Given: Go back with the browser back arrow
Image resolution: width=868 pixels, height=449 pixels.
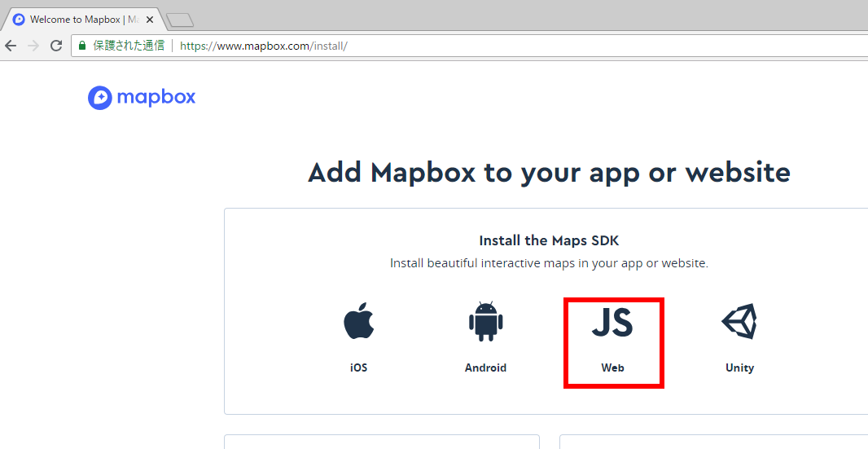Looking at the screenshot, I should click(11, 46).
